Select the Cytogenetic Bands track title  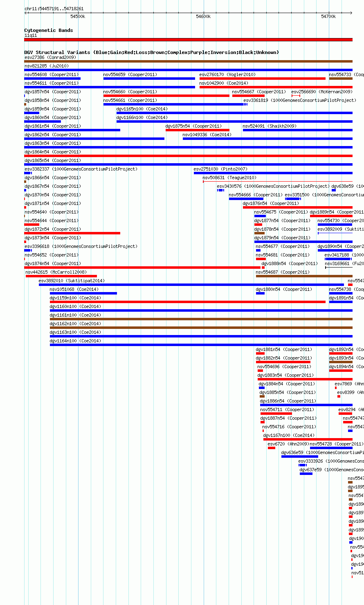49,30
